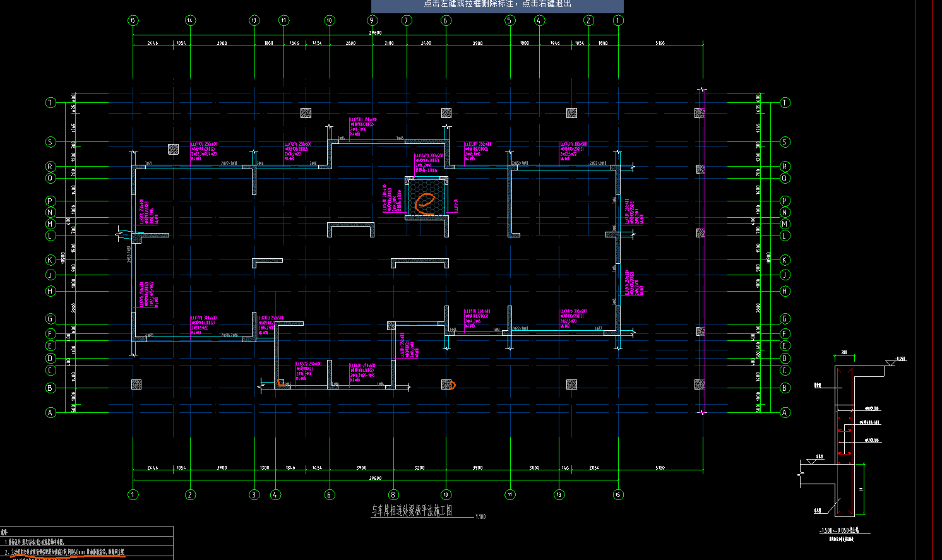Select axis bubble H on the left side
This screenshot has height=560, width=942.
pyautogui.click(x=51, y=291)
